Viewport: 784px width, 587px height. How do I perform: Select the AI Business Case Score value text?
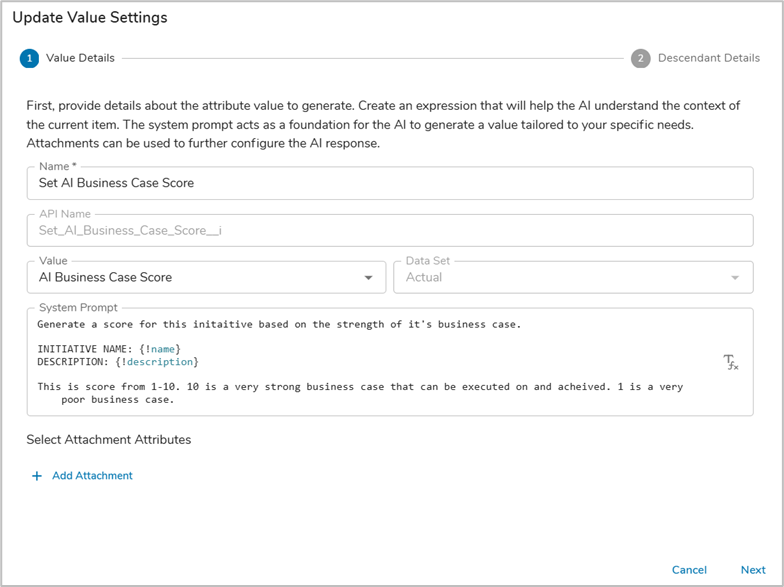(x=105, y=277)
